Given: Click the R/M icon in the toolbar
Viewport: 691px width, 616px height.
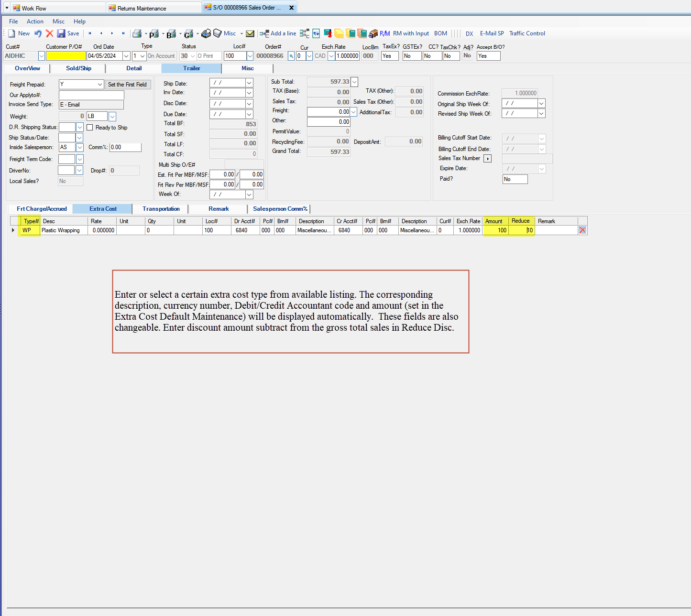Looking at the screenshot, I should click(x=384, y=33).
